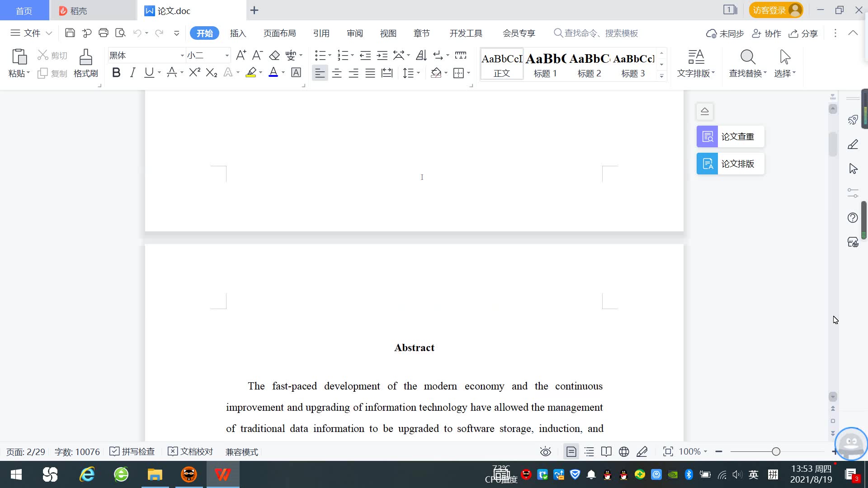
Task: Toggle bold formatting
Action: (x=116, y=73)
